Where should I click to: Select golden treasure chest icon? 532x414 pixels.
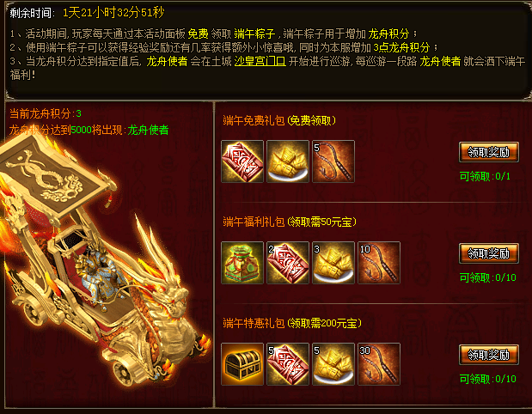242,364
